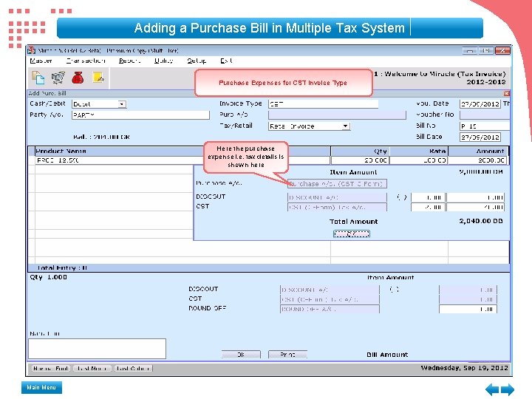Click the Print button
532x399 pixels.
click(x=287, y=355)
